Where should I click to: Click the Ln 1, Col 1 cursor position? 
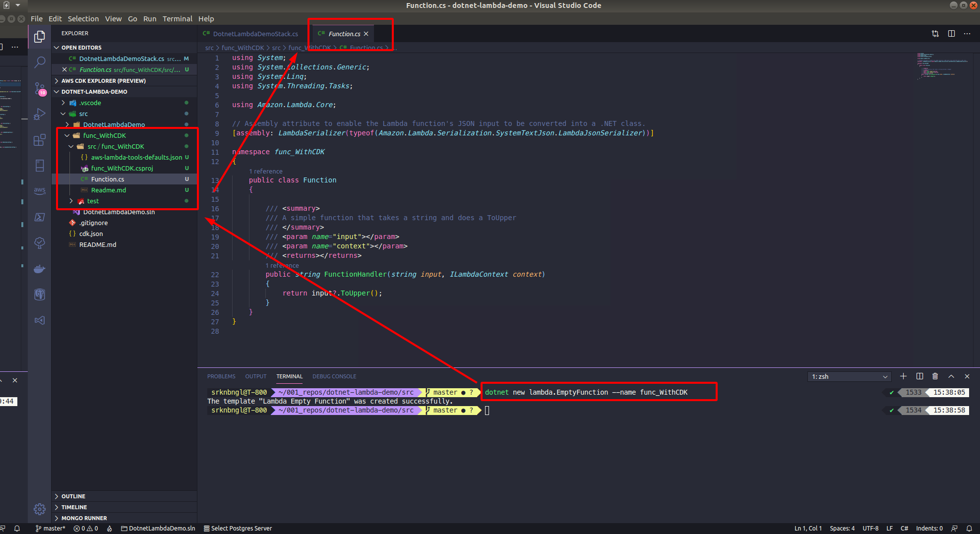point(808,528)
